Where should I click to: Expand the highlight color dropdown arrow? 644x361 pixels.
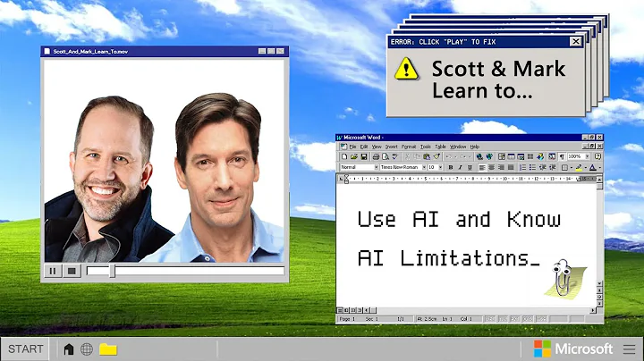(586, 167)
